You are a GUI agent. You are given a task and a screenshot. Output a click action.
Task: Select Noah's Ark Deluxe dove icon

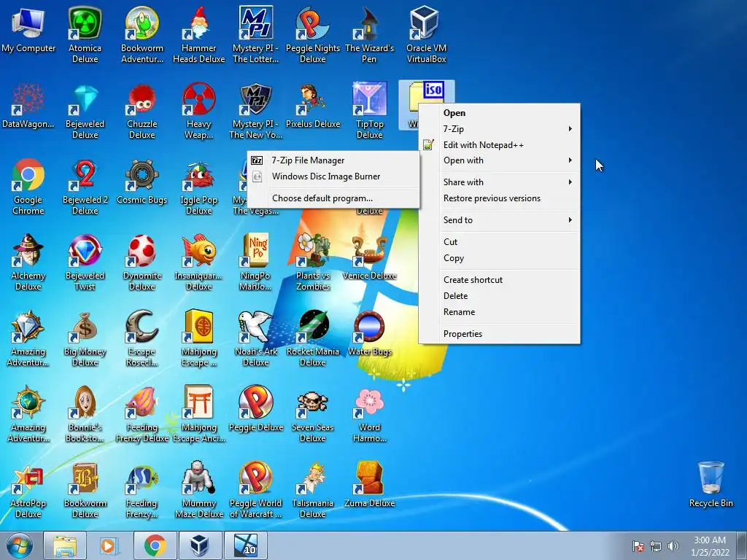(256, 338)
